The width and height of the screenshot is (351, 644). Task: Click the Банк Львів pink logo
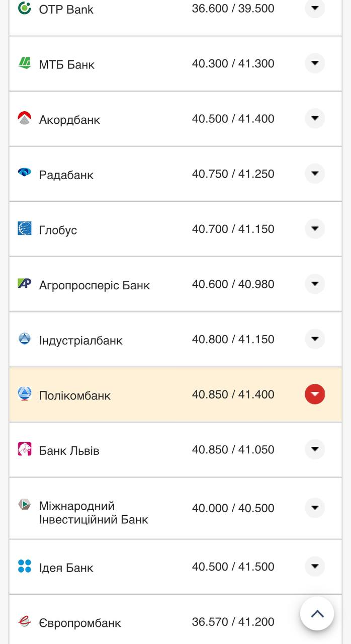pyautogui.click(x=24, y=449)
